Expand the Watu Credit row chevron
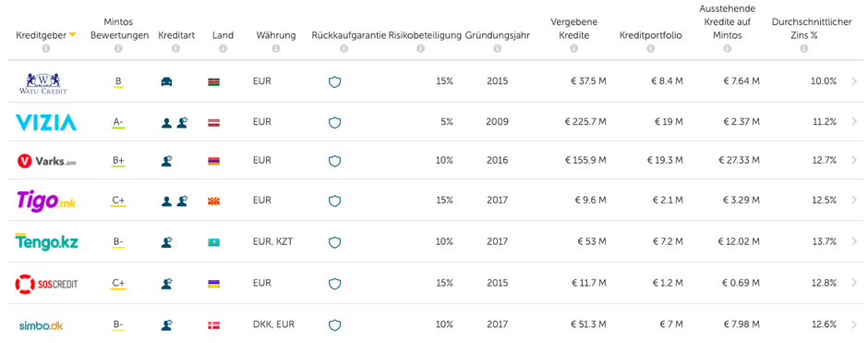The height and width of the screenshot is (343, 868). pos(854,81)
